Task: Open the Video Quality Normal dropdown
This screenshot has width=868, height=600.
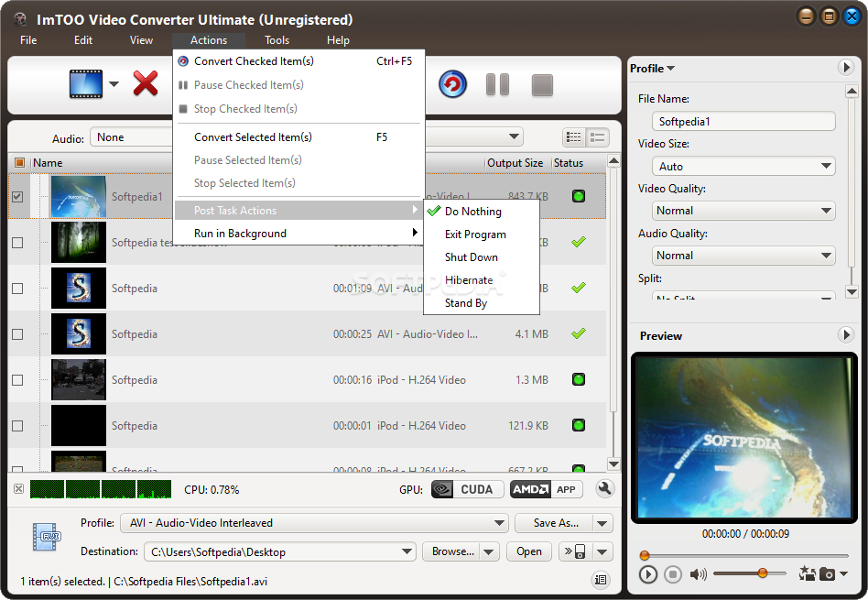Action: coord(743,211)
